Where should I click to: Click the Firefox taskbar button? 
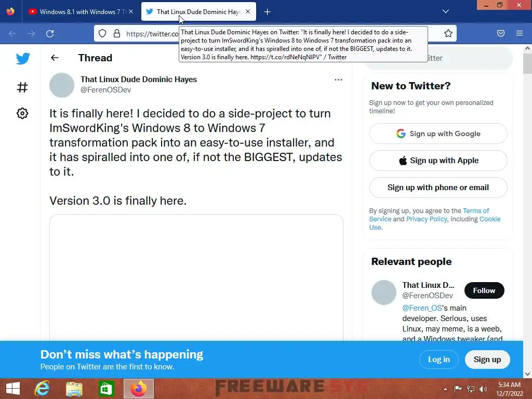click(x=138, y=389)
